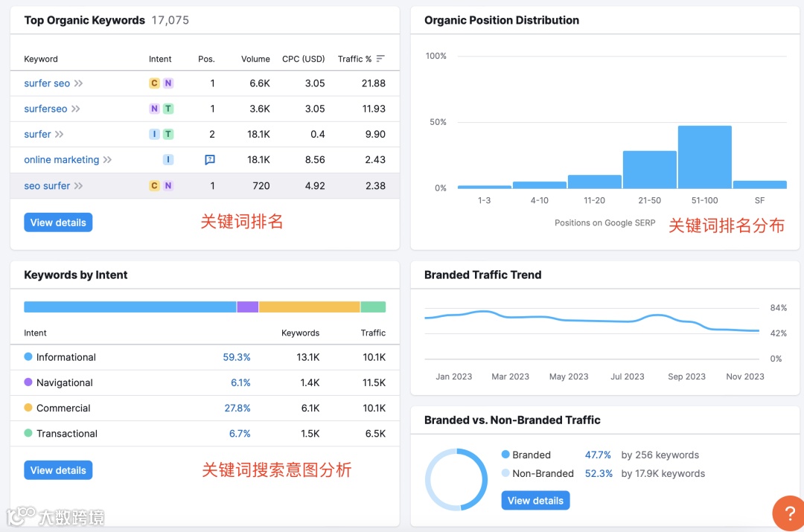Click View details under Top Organic Keywords
804x532 pixels.
tap(58, 222)
